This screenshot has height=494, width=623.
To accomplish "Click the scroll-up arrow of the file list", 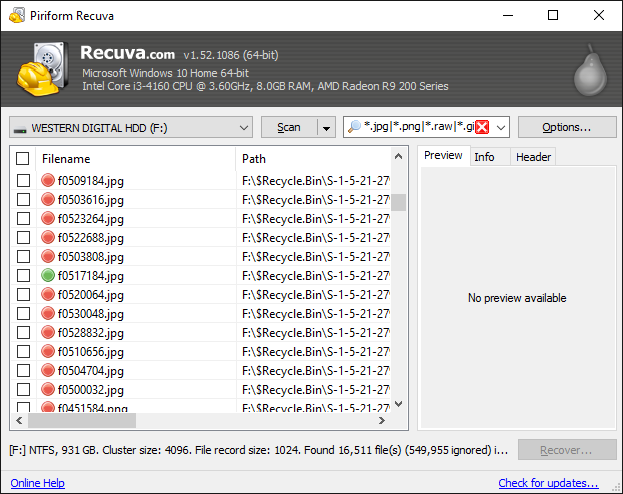I will click(x=399, y=157).
